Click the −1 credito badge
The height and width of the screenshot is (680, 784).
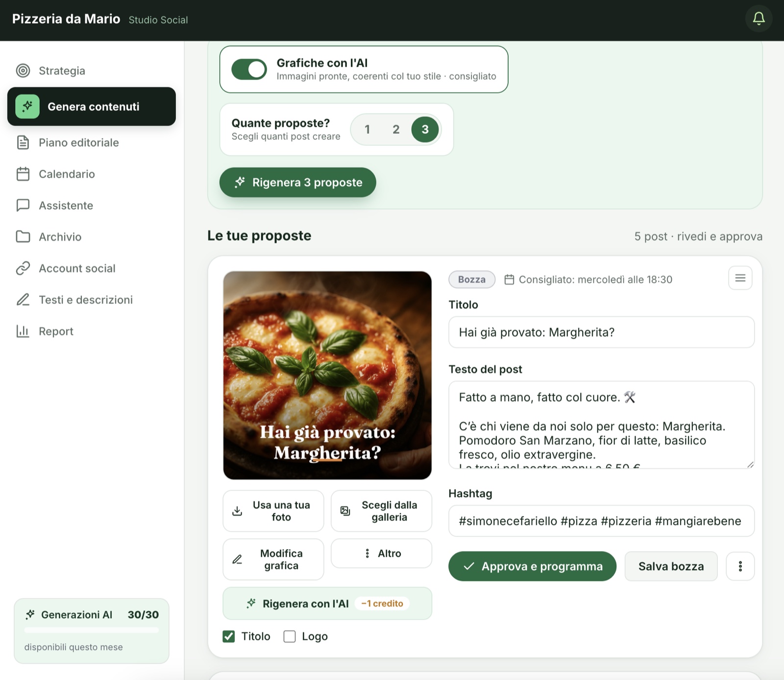382,604
